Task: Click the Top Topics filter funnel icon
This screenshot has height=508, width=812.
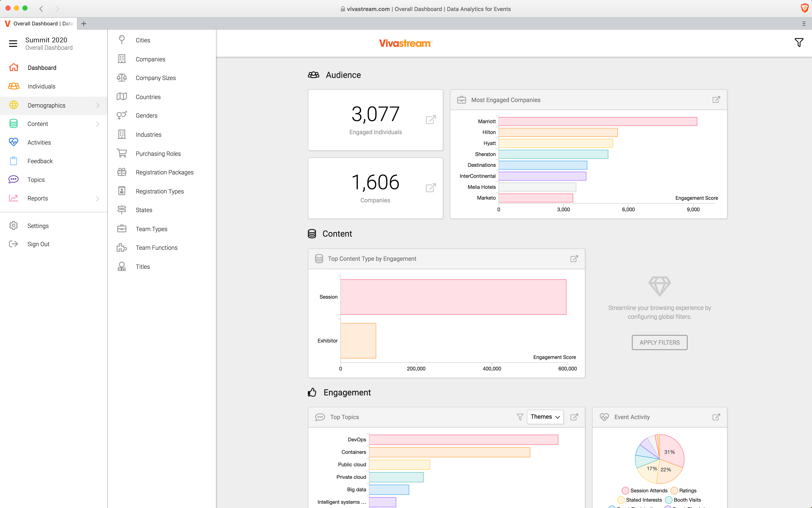Action: (520, 417)
